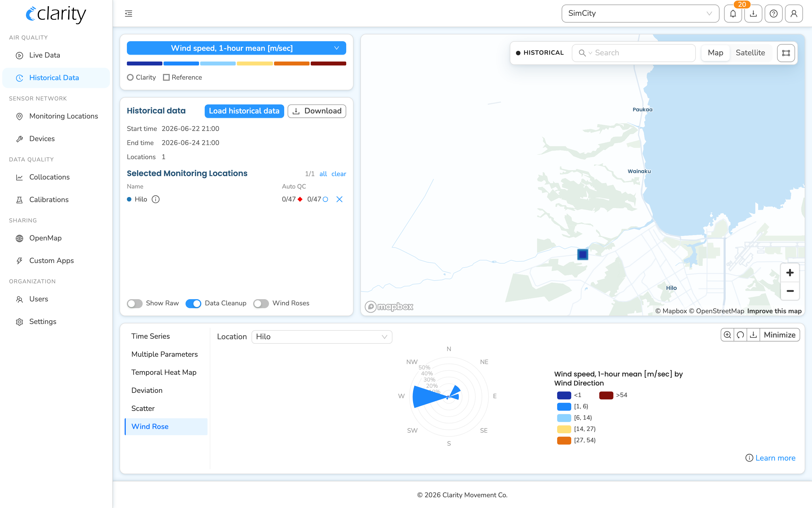Zoom in on the map

click(790, 272)
